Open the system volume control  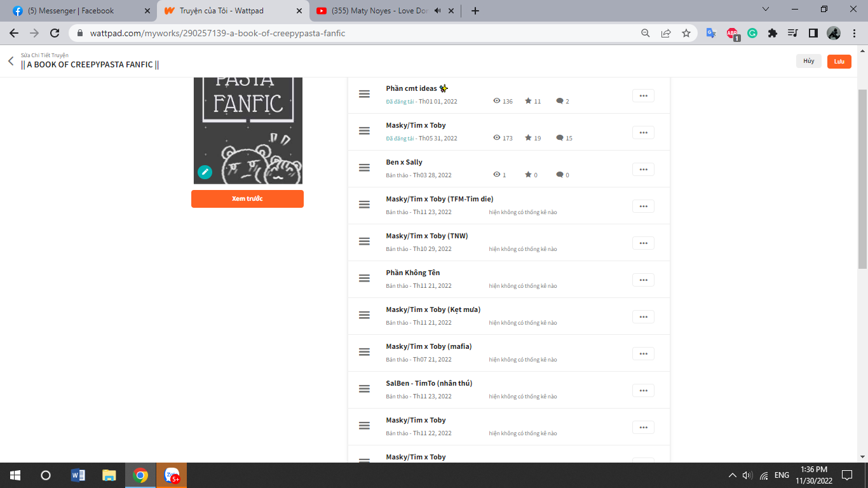coord(747,475)
